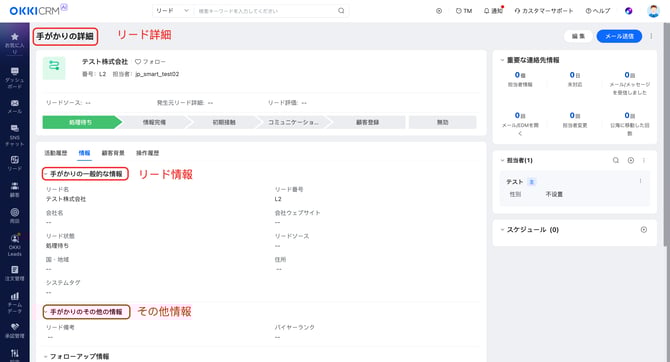Open OKKI Leads in the sidebar
This screenshot has height=362, width=670.
[15, 245]
